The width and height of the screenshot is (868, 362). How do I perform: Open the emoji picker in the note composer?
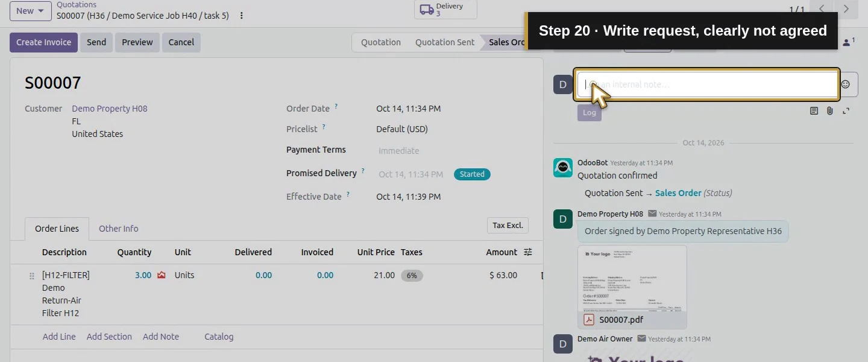pyautogui.click(x=845, y=84)
